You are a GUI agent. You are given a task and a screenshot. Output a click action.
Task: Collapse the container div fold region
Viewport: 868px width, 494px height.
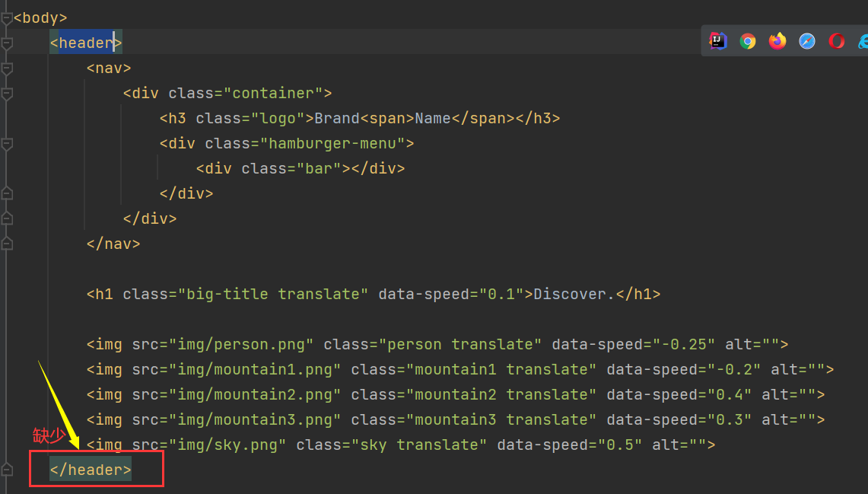click(6, 93)
